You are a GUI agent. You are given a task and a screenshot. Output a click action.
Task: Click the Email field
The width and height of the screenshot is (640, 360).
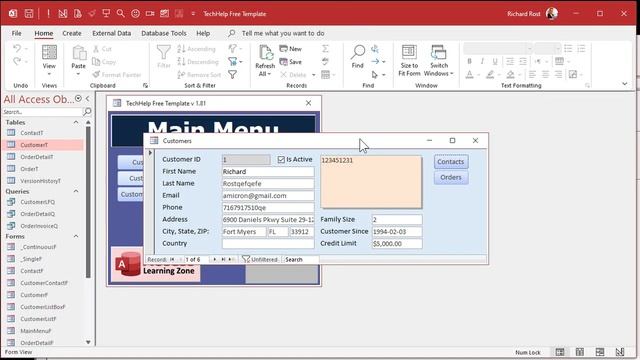click(268, 196)
